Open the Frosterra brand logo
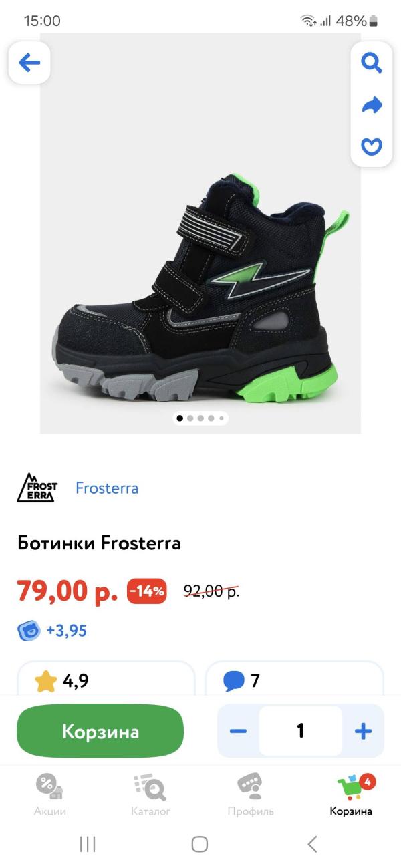This screenshot has height=868, width=401. [x=37, y=488]
